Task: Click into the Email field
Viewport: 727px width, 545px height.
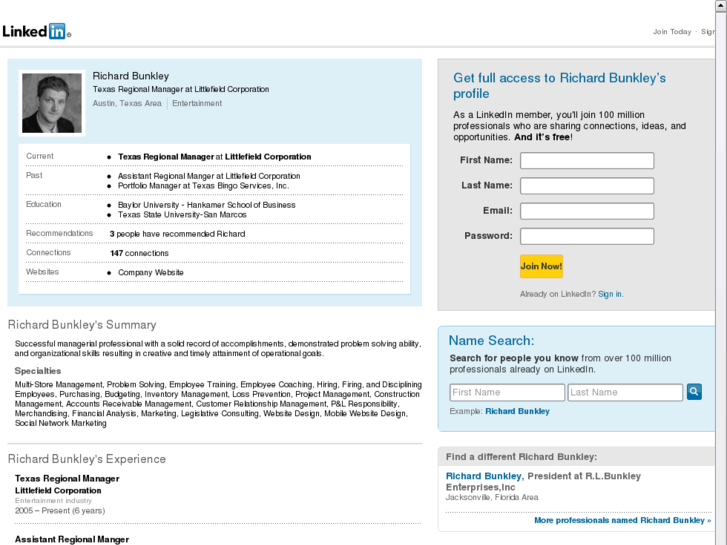Action: point(587,211)
